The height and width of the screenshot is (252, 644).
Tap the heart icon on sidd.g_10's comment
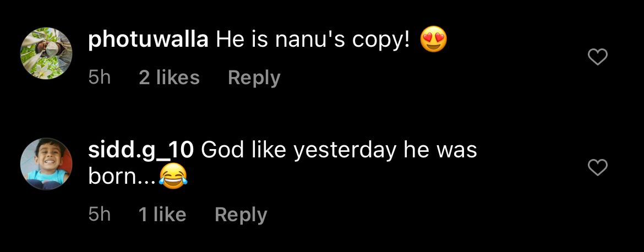coord(598,168)
